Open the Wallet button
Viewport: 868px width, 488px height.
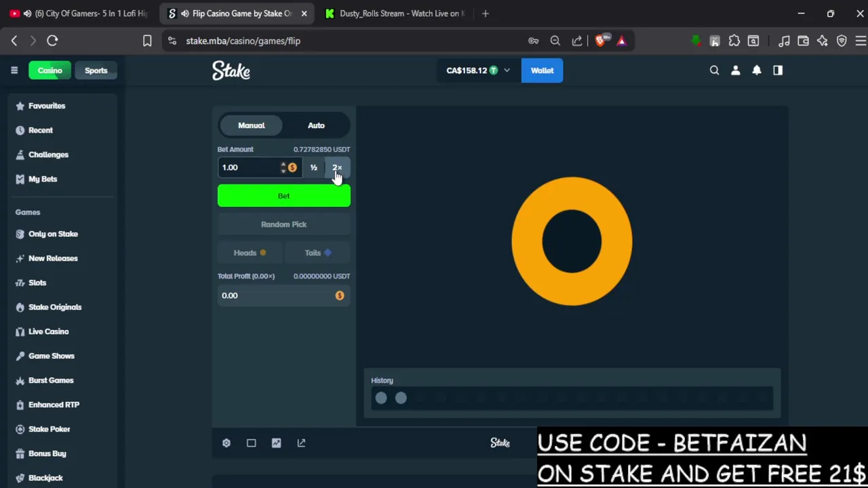pos(542,70)
